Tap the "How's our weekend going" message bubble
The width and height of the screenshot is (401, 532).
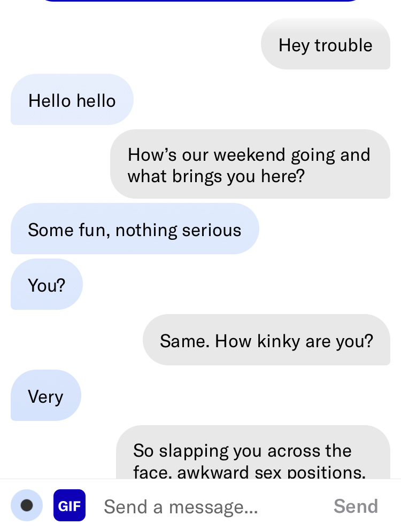click(250, 164)
